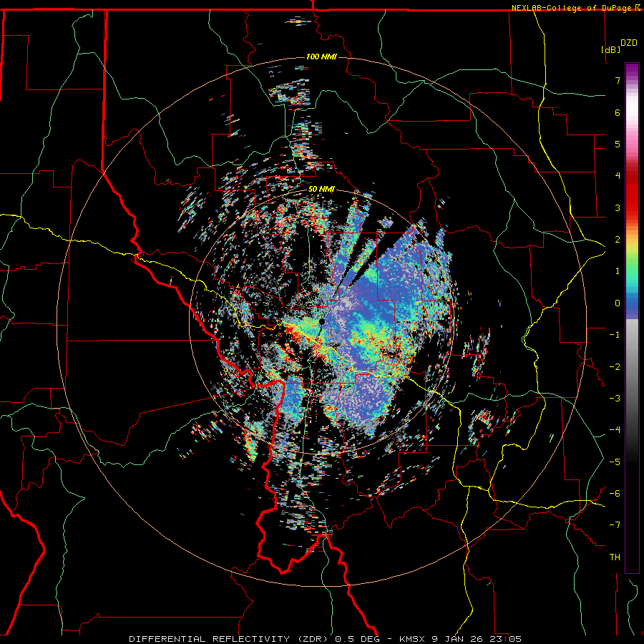The image size is (644, 644).
Task: Click the positive 4 scale label
Action: (618, 176)
